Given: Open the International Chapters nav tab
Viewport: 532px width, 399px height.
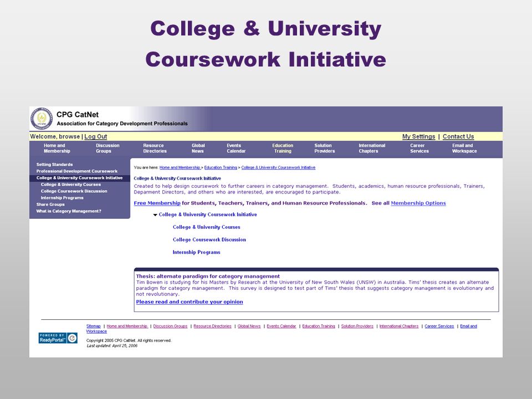Looking at the screenshot, I should tap(372, 149).
